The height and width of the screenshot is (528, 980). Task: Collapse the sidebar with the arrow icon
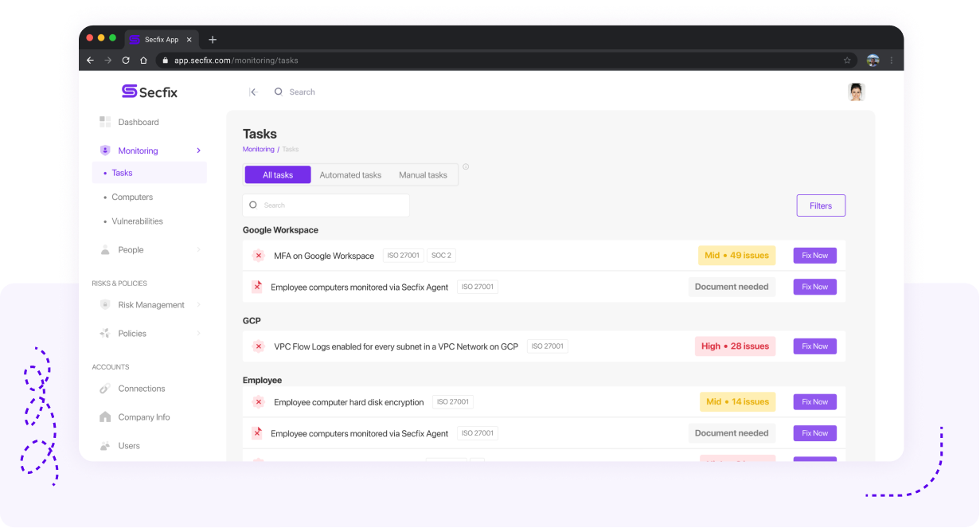tap(253, 92)
